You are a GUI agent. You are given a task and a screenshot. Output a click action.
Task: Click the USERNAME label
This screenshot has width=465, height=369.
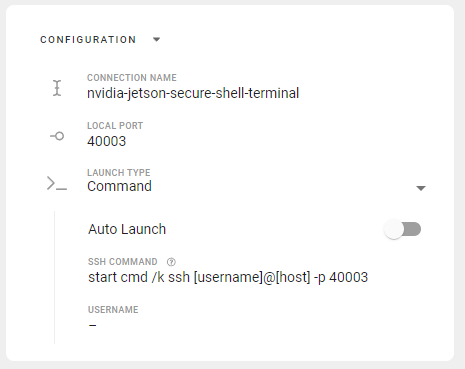coord(113,310)
